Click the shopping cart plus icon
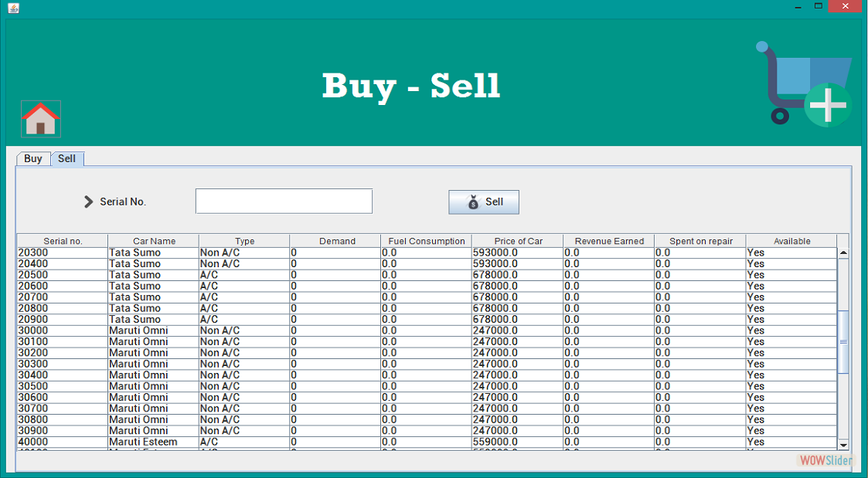The height and width of the screenshot is (478, 868). (x=804, y=83)
